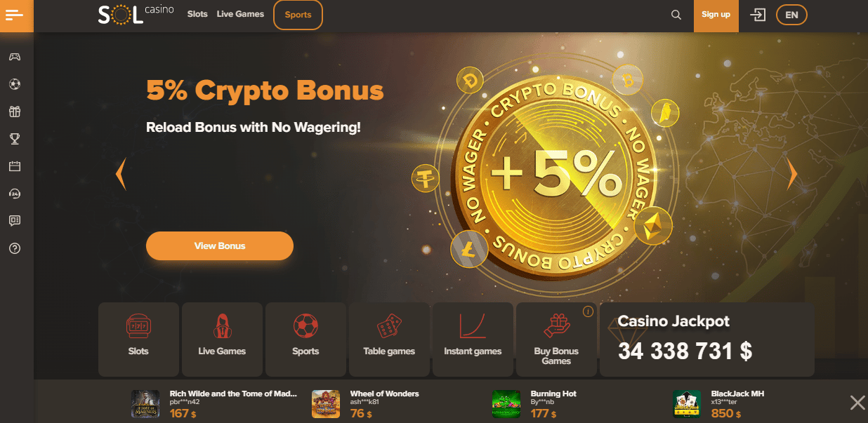Show previous banner with left arrow
Viewport: 868px width, 423px height.
point(121,173)
